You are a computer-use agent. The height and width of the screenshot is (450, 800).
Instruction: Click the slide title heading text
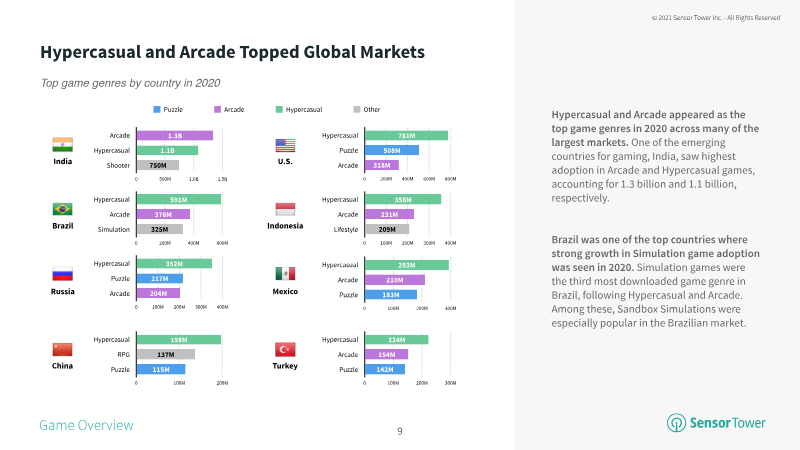(x=233, y=52)
